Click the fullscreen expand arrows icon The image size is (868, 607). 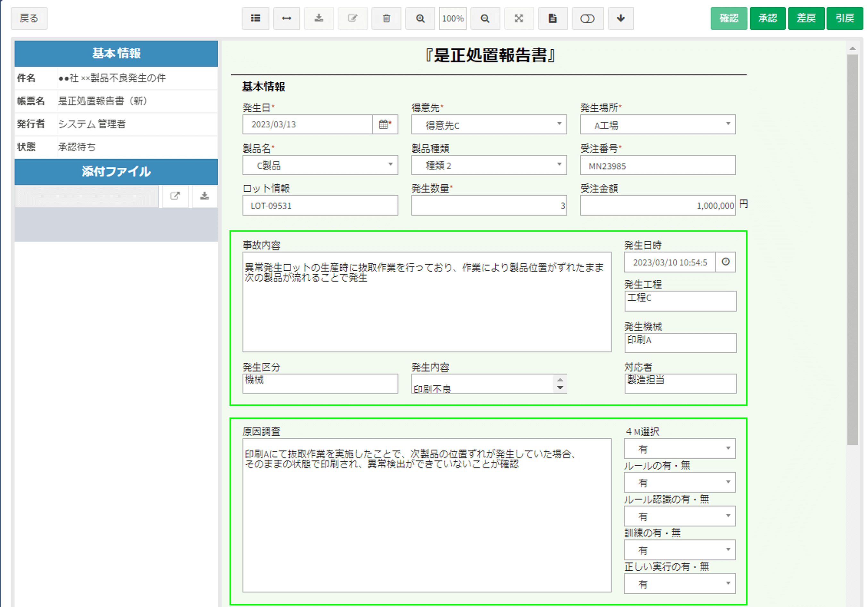[519, 19]
